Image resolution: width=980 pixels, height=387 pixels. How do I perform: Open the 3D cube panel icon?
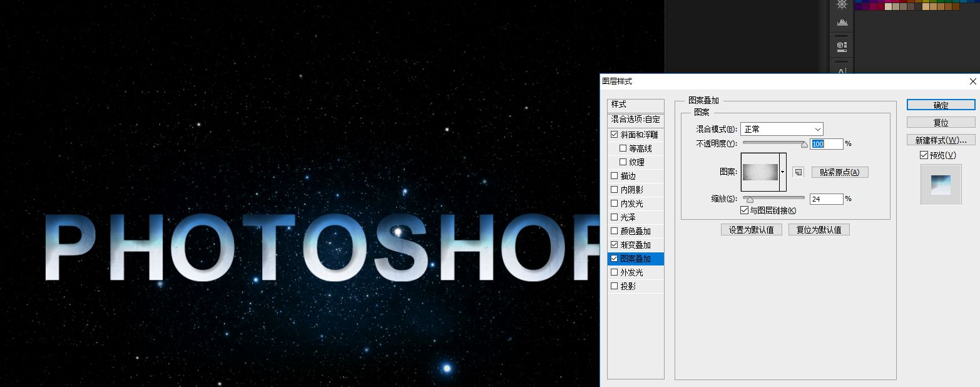[842, 46]
